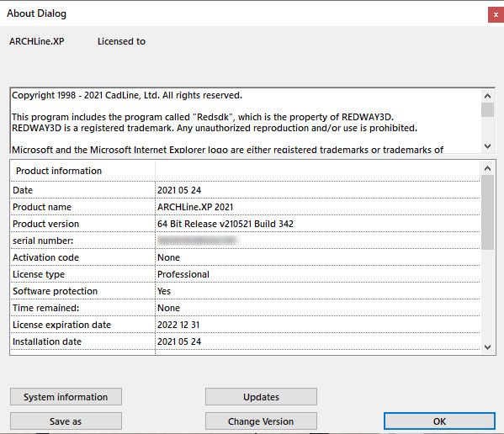Confirm with the OK button

pyautogui.click(x=439, y=421)
